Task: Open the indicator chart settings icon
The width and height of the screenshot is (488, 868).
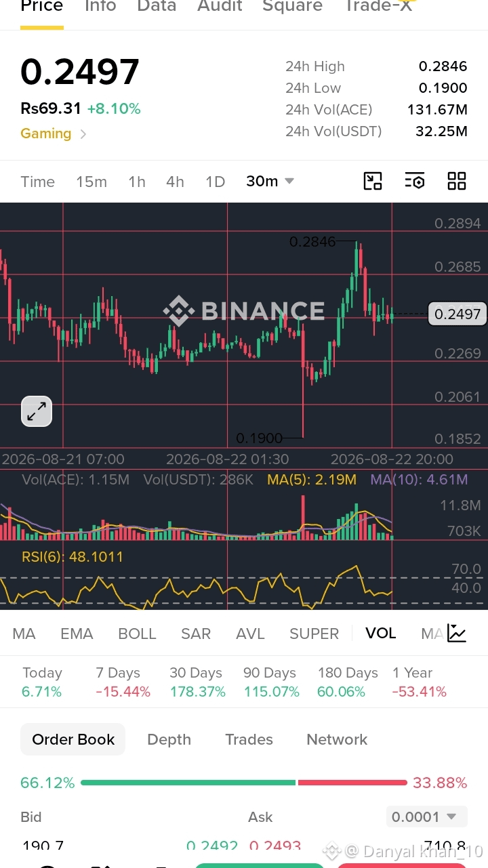Action: coord(457,634)
